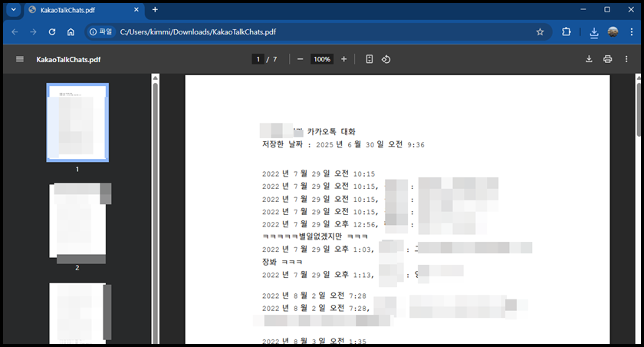Image resolution: width=644 pixels, height=347 pixels.
Task: Close the KakaoTalkChats.pdf tab
Action: click(x=136, y=10)
